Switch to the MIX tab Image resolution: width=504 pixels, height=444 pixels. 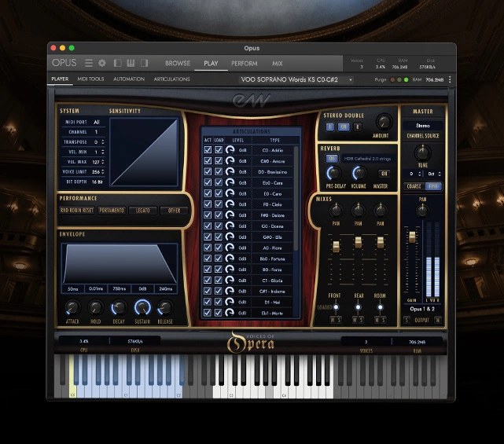point(278,64)
